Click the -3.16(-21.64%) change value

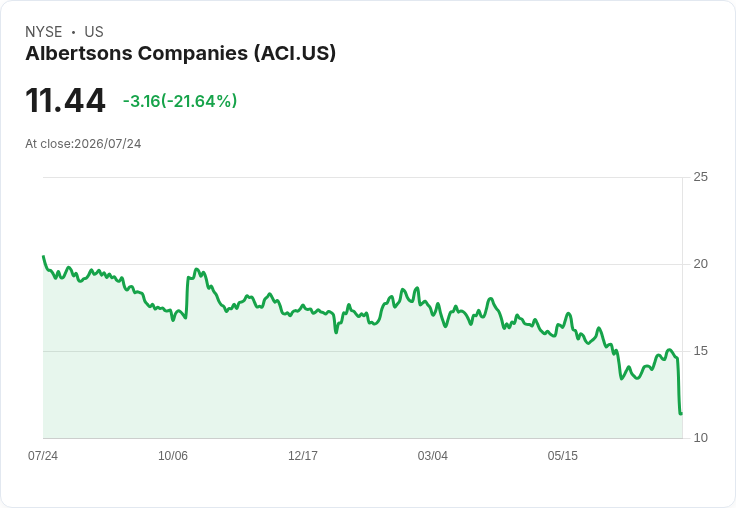180,101
